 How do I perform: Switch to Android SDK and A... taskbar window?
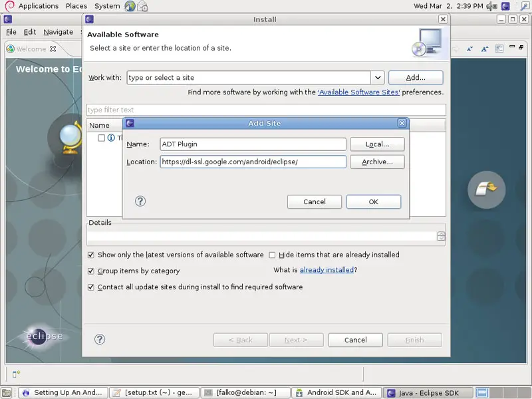(x=336, y=392)
